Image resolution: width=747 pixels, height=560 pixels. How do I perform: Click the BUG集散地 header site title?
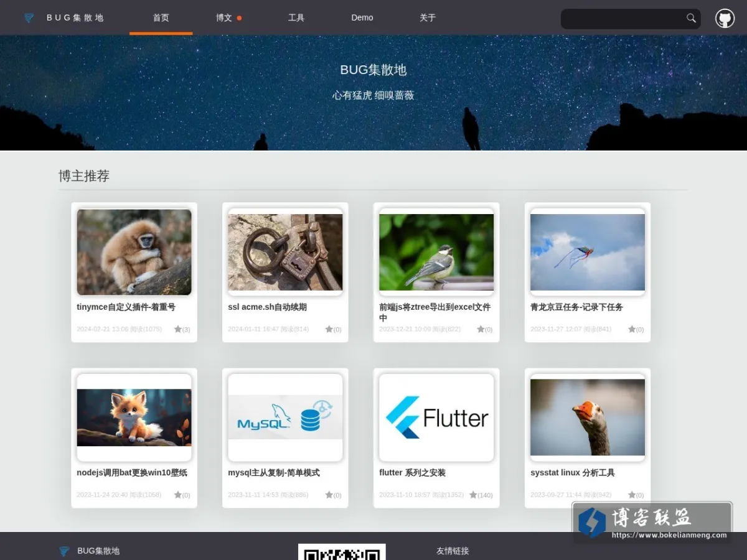pos(75,18)
